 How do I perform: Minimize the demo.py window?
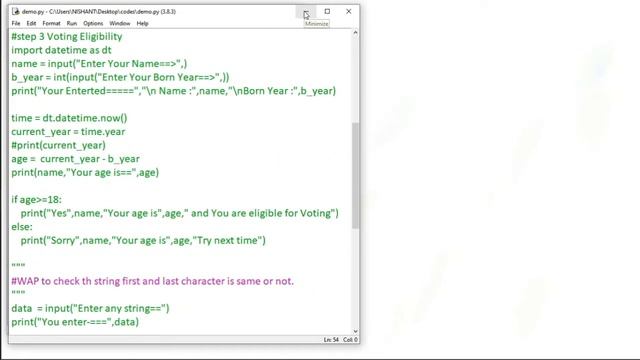click(306, 12)
